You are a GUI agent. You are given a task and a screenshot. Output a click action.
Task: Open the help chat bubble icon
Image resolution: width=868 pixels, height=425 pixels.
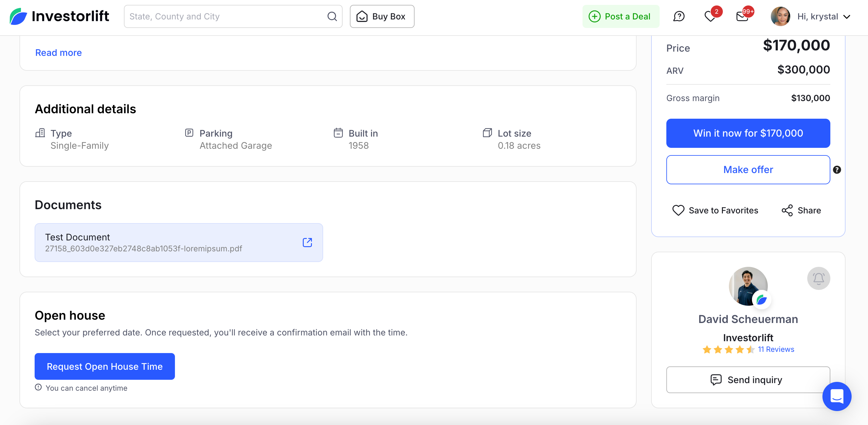(678, 16)
